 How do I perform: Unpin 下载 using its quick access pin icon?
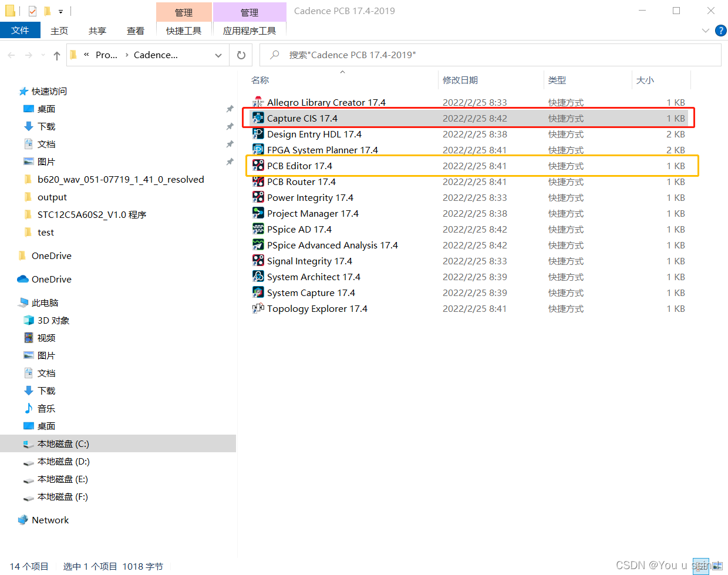[x=230, y=127]
